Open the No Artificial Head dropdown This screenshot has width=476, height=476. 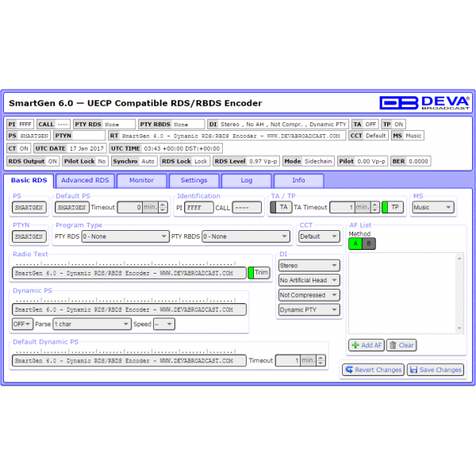(309, 280)
